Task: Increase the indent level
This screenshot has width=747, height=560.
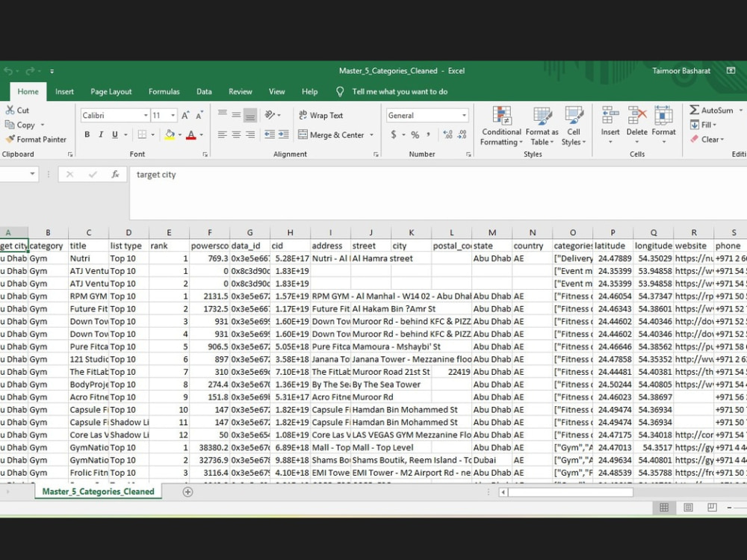Action: (283, 134)
